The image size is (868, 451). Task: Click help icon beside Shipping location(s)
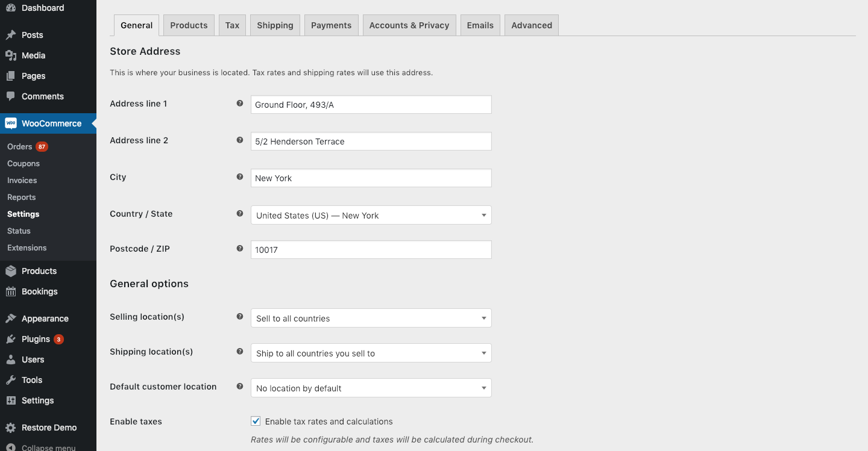tap(240, 352)
